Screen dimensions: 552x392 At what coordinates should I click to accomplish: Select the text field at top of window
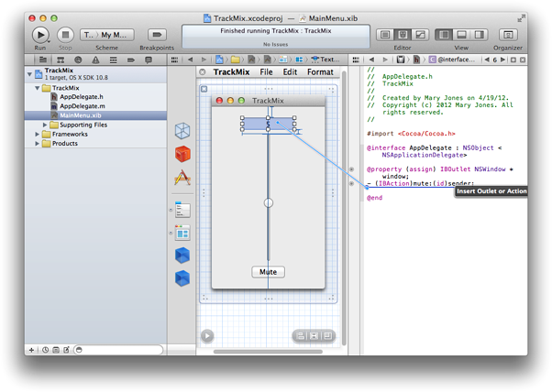[269, 124]
